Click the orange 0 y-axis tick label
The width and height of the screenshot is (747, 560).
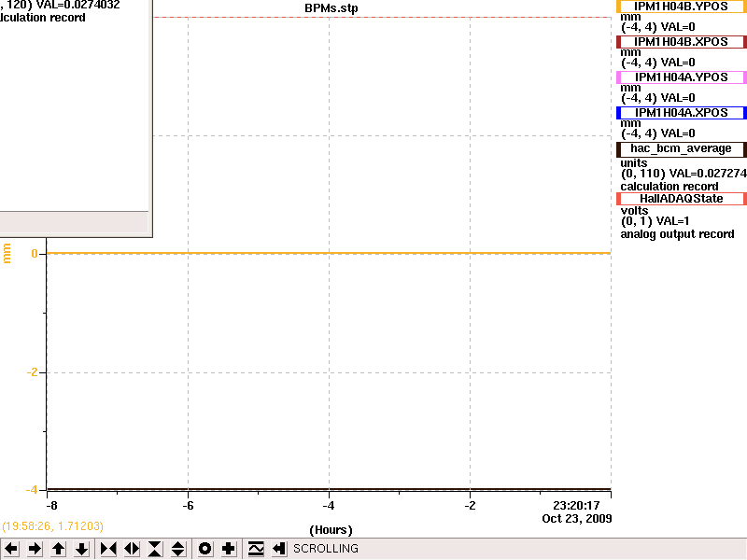click(35, 254)
